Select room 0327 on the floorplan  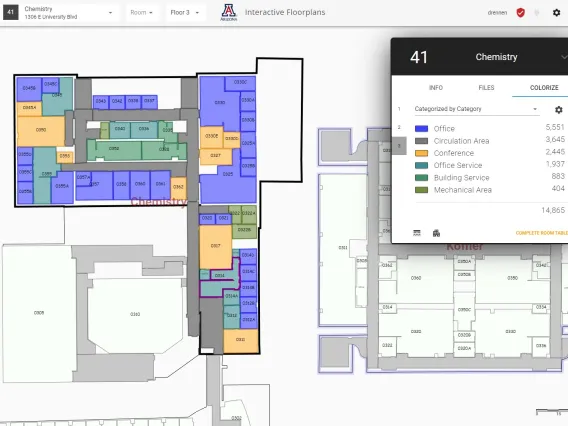[216, 156]
